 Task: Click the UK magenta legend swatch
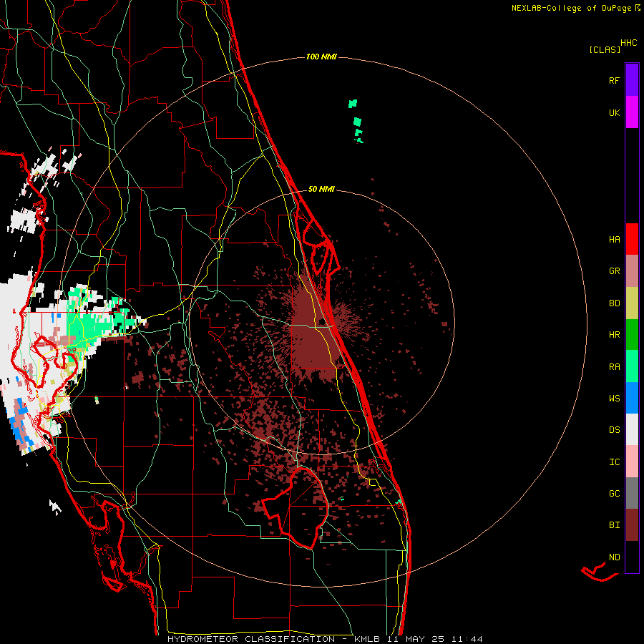(x=632, y=112)
